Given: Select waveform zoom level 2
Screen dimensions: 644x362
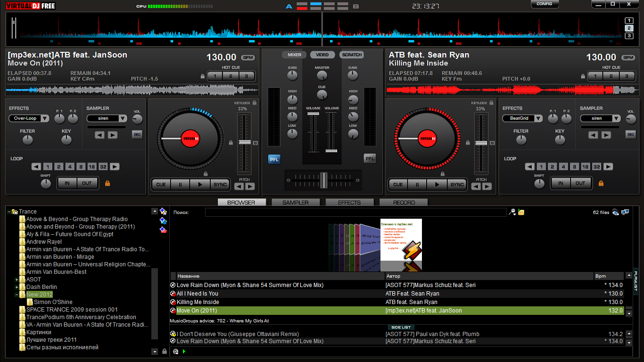Looking at the screenshot, I should [629, 28].
